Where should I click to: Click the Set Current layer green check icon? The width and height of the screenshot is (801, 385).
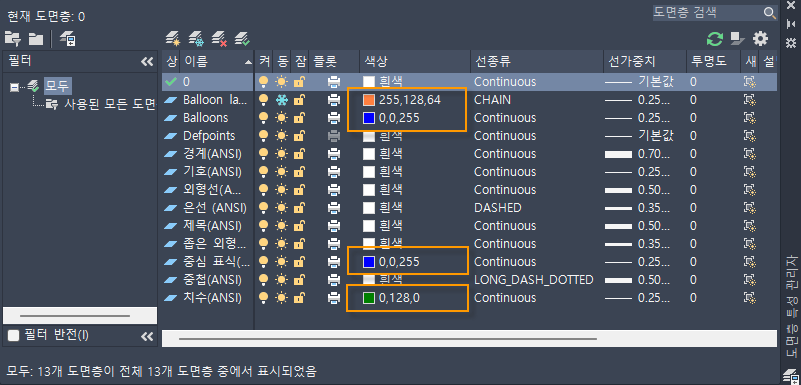[242, 38]
